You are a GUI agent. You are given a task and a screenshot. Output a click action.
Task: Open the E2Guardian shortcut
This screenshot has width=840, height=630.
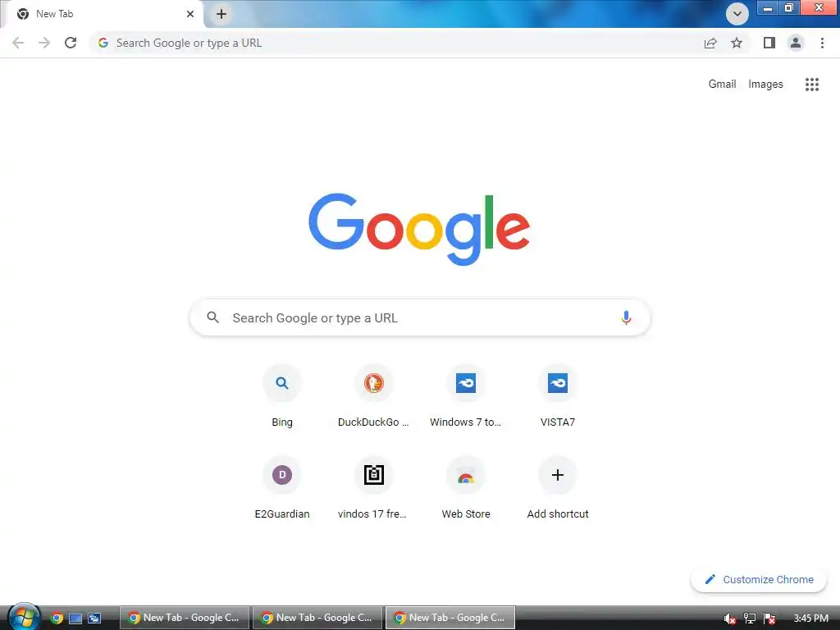pyautogui.click(x=282, y=488)
